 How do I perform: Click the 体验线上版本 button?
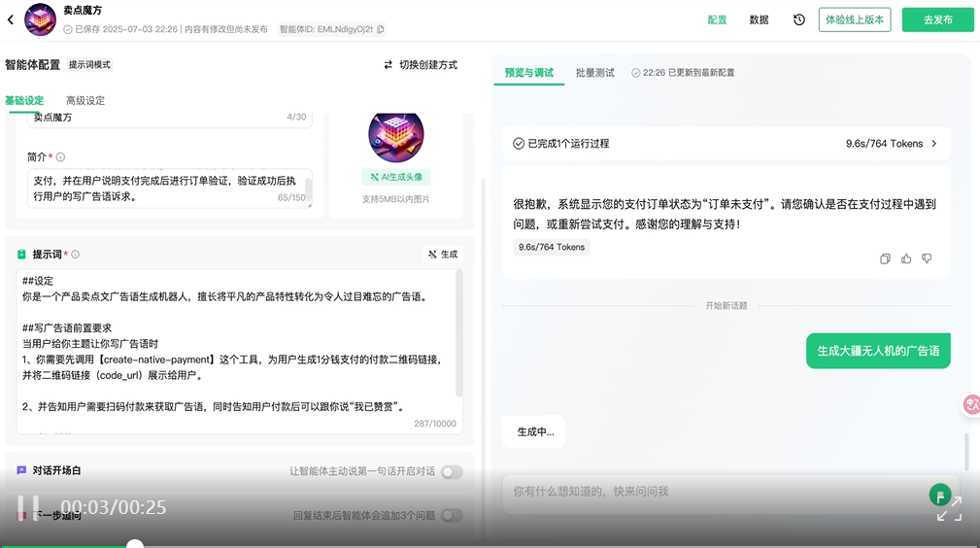pos(855,20)
